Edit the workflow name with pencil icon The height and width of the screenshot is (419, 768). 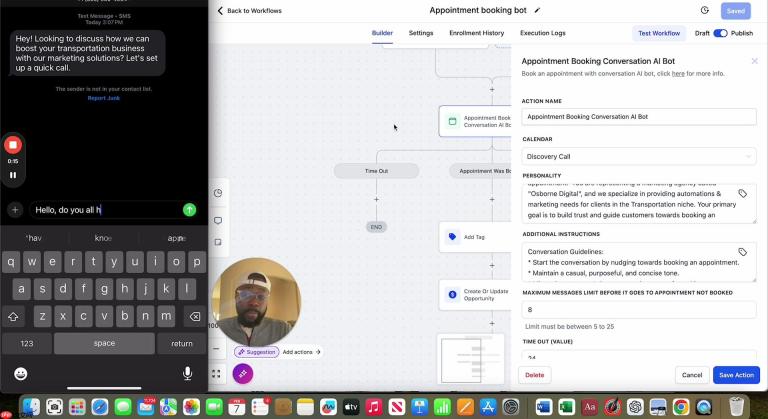coord(537,10)
